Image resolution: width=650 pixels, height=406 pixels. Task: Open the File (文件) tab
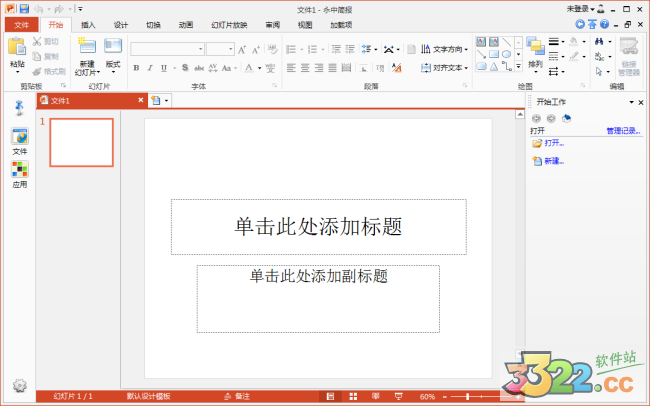coord(22,25)
